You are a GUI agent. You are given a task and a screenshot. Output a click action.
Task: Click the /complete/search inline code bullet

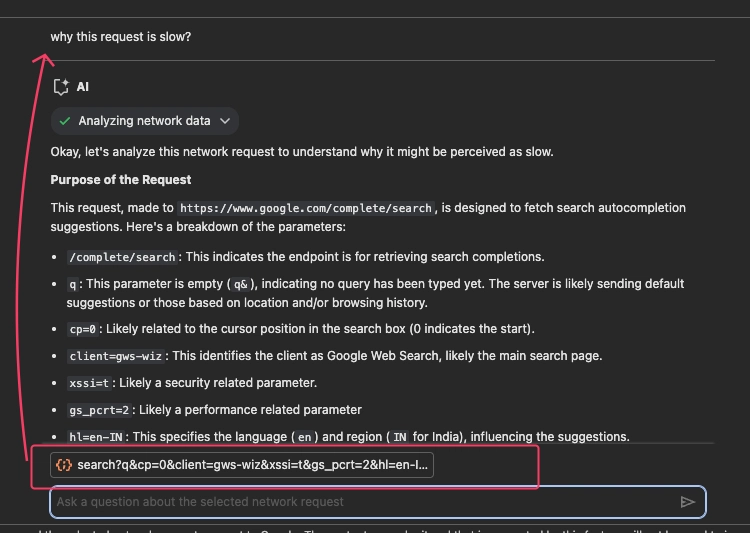tap(122, 257)
